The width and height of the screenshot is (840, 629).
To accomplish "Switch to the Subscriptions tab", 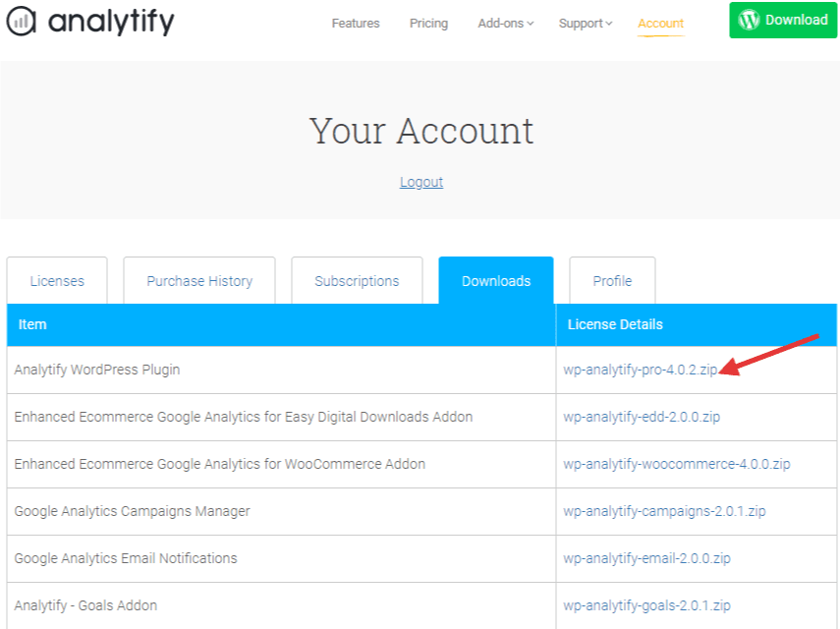I will (357, 281).
